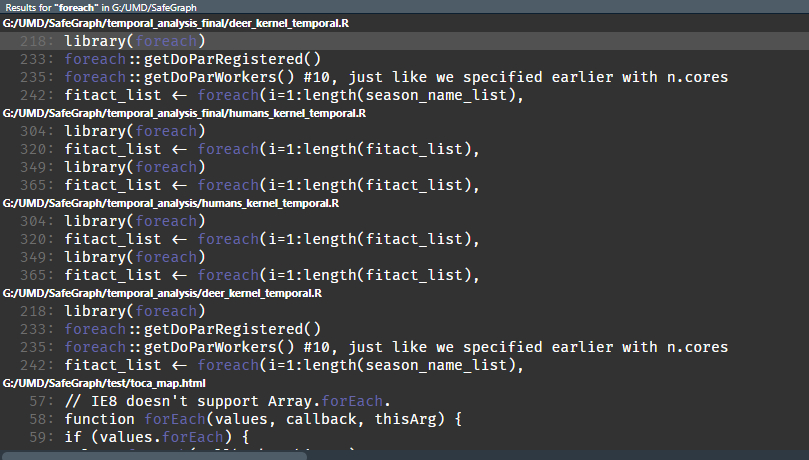This screenshot has height=460, width=809.
Task: Open temporal_analysis/humans_kernel_temporal.R (non-final) path header
Action: point(170,203)
